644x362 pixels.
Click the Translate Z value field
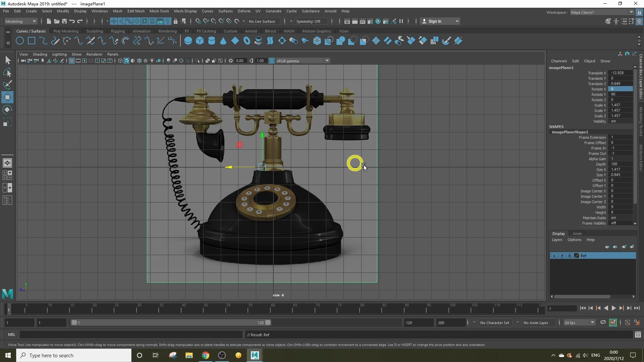coord(621,83)
